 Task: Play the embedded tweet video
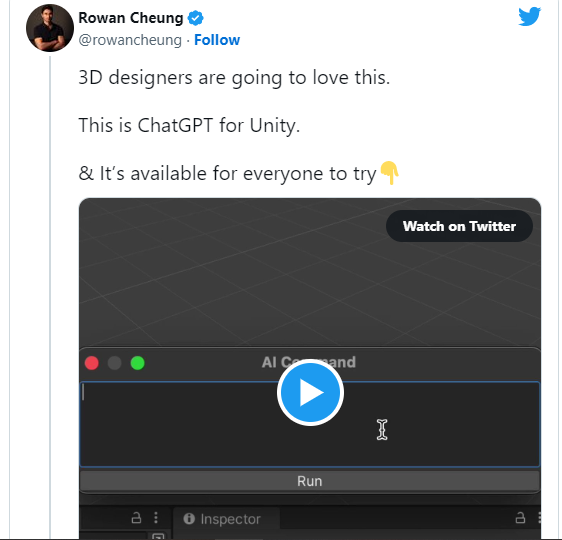tap(310, 392)
